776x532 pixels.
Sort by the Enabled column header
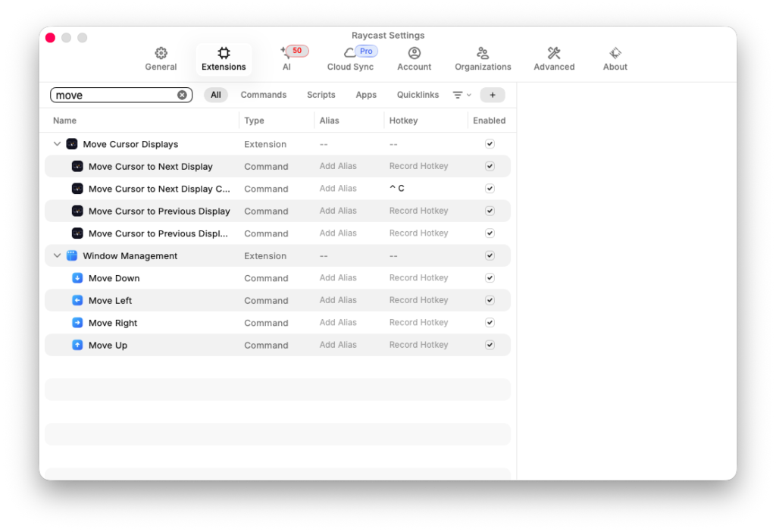click(x=489, y=120)
